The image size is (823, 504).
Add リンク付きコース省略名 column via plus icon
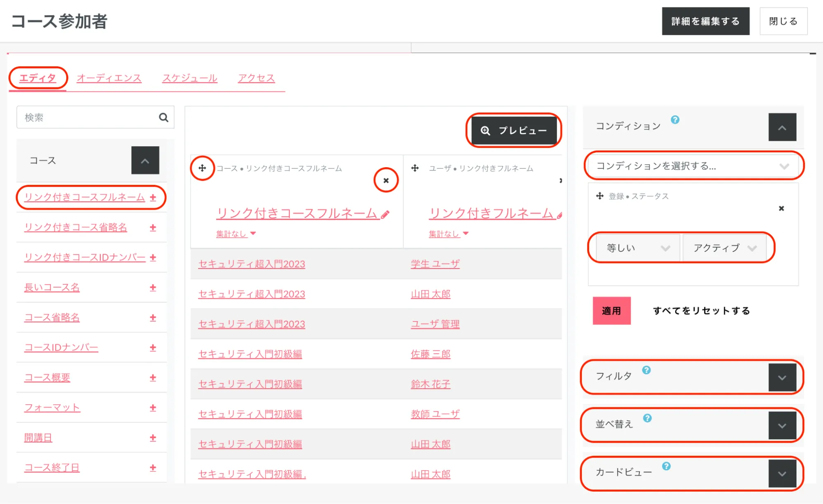tap(153, 227)
